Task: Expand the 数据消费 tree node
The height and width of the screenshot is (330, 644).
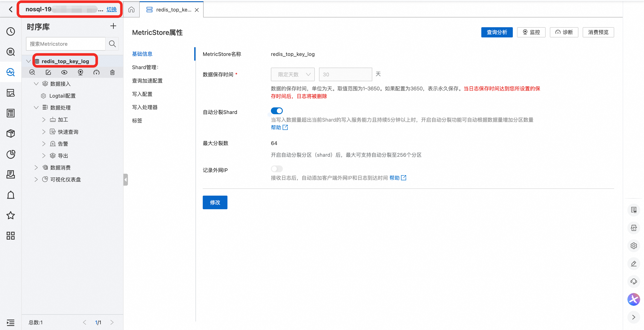Action: pyautogui.click(x=36, y=168)
